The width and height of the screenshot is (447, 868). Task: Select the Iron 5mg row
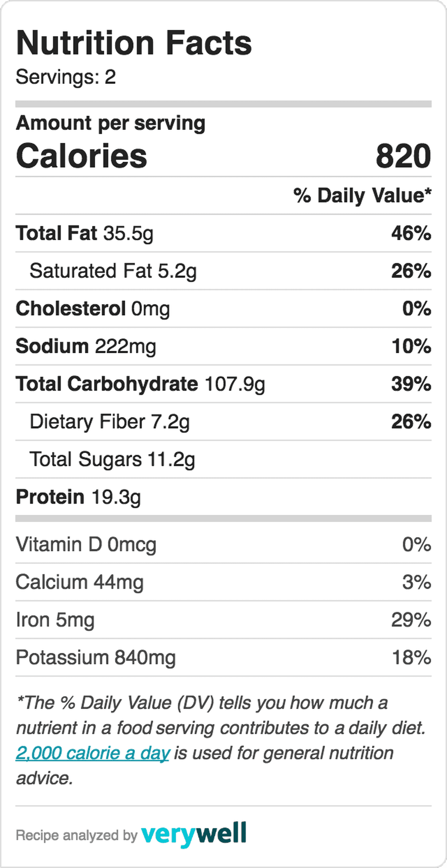pos(223,620)
